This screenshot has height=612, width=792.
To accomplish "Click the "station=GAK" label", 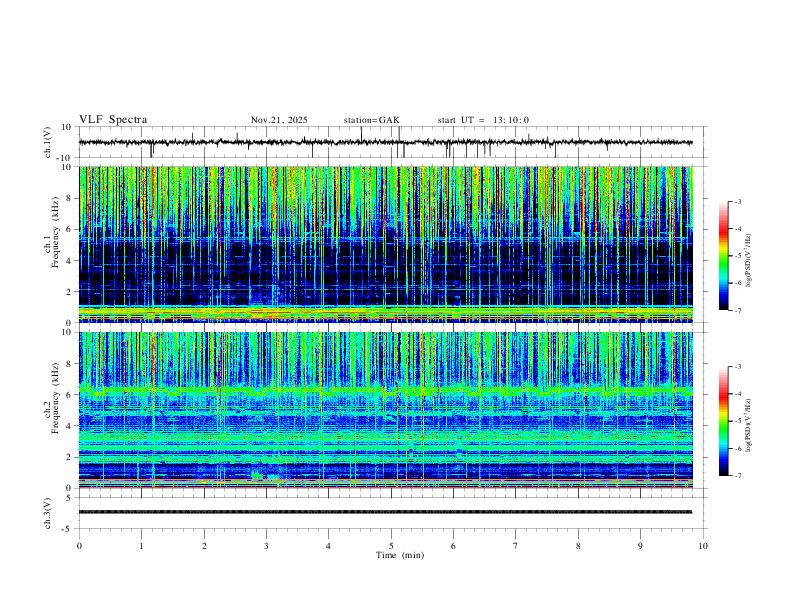I will coord(371,120).
